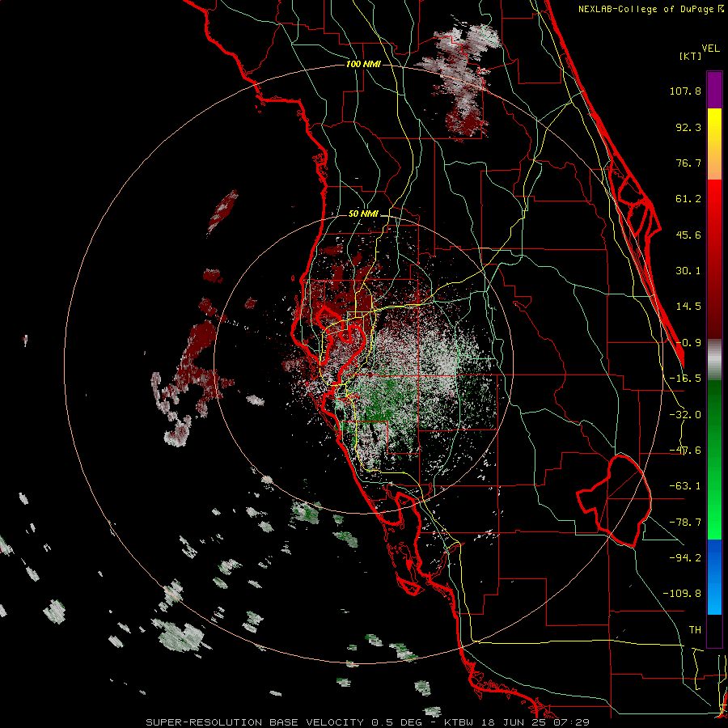Screen dimensions: 728x728
Task: Click the -78.7 velocity scale value
Action: 685,523
